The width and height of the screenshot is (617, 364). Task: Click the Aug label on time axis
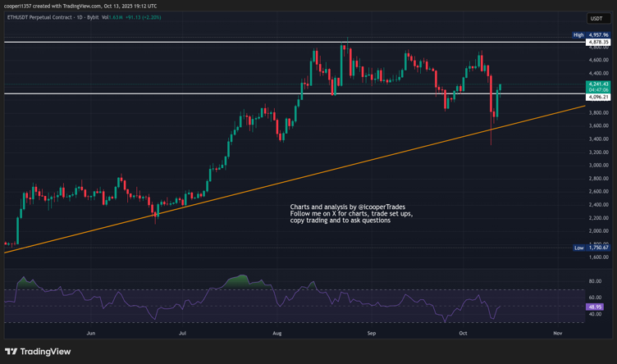coord(277,334)
